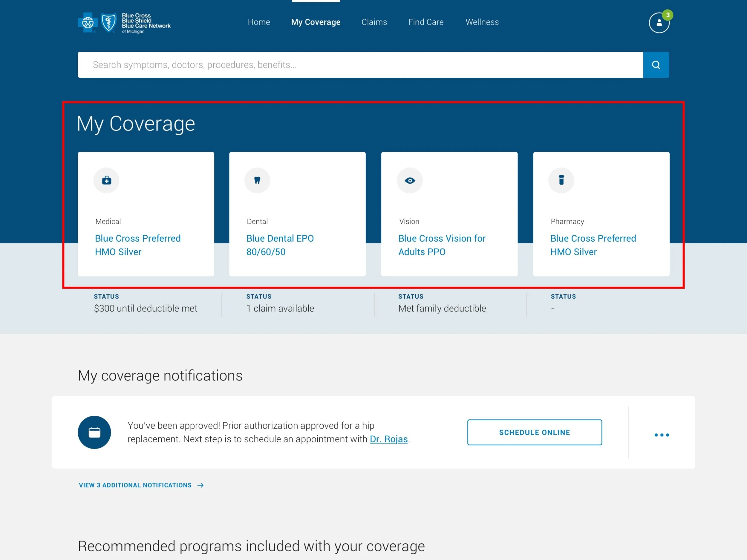The width and height of the screenshot is (747, 560).
Task: Open the Find Care menu item
Action: [x=425, y=22]
